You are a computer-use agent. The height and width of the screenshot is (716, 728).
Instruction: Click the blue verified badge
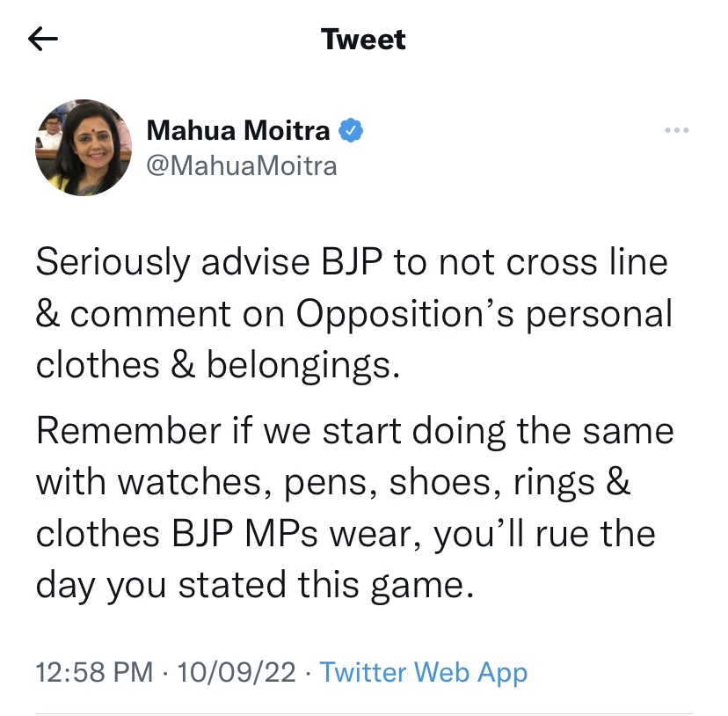[x=352, y=131]
